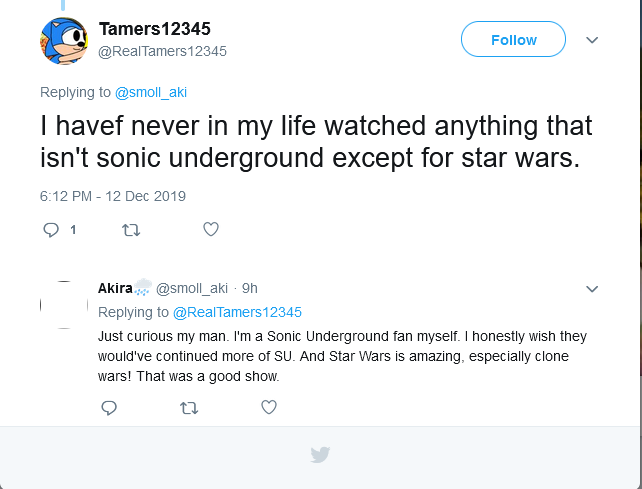Open Tamers12345's Sonic avatar picture
642x489 pixels.
[64, 40]
